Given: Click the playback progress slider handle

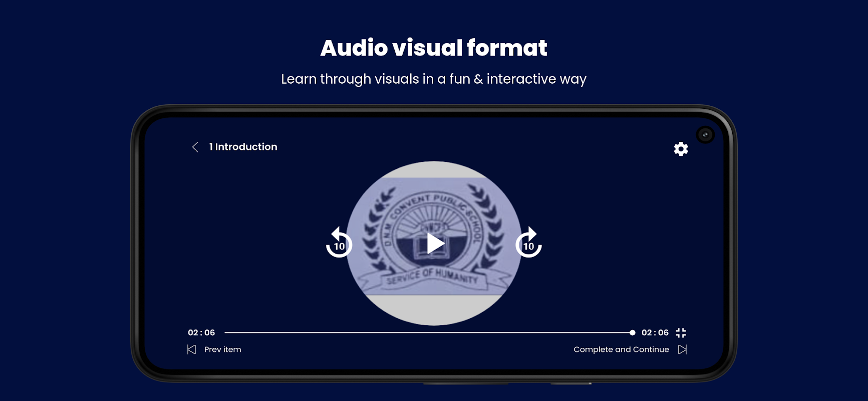Looking at the screenshot, I should point(632,332).
